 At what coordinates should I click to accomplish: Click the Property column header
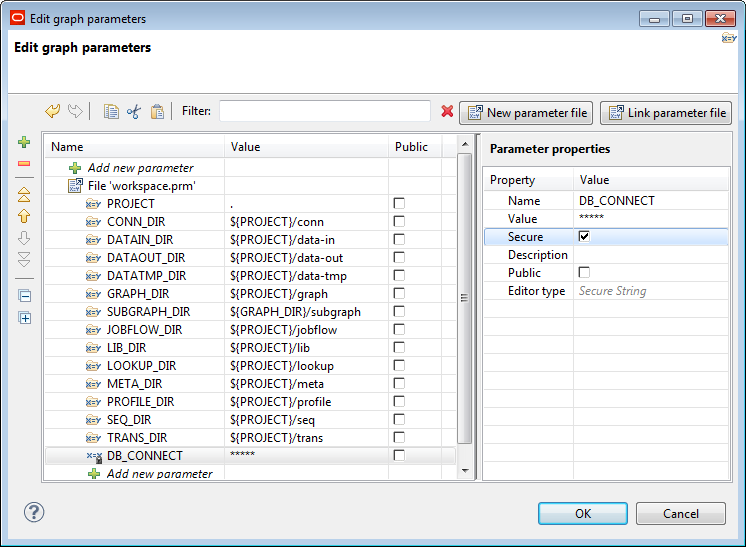529,180
